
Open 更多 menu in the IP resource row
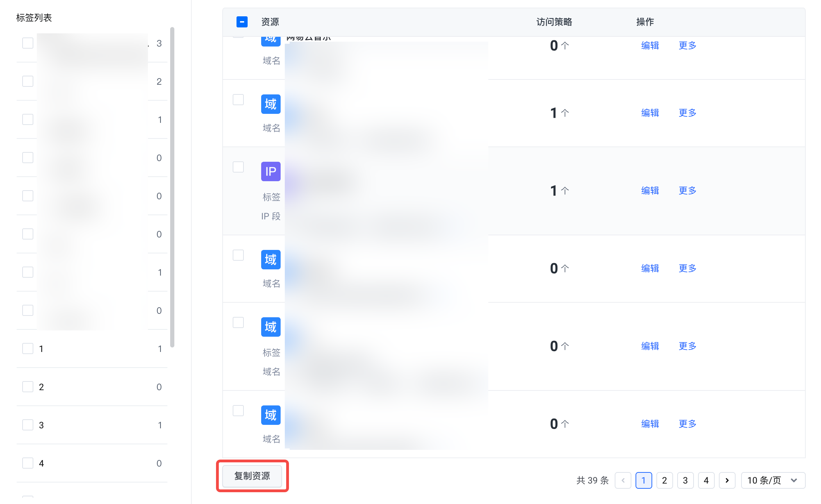click(x=687, y=191)
